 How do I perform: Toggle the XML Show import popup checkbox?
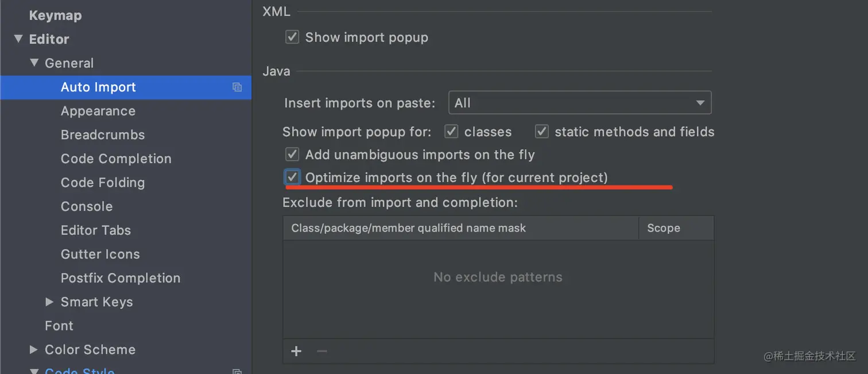pos(292,37)
